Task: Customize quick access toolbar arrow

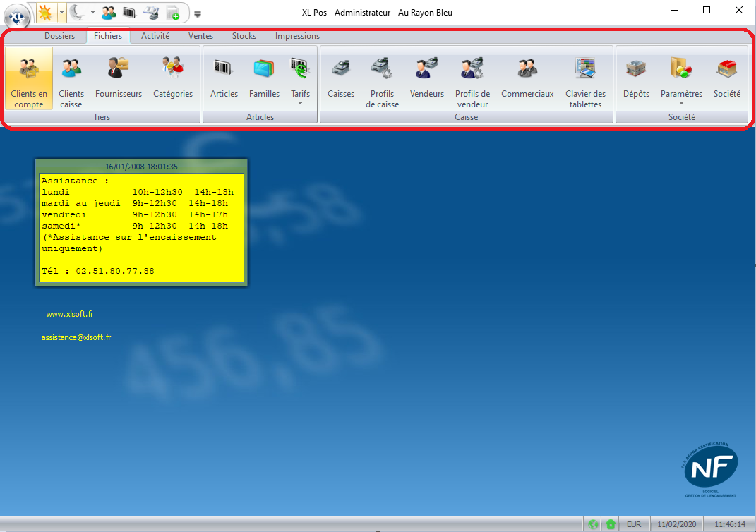Action: pos(198,13)
